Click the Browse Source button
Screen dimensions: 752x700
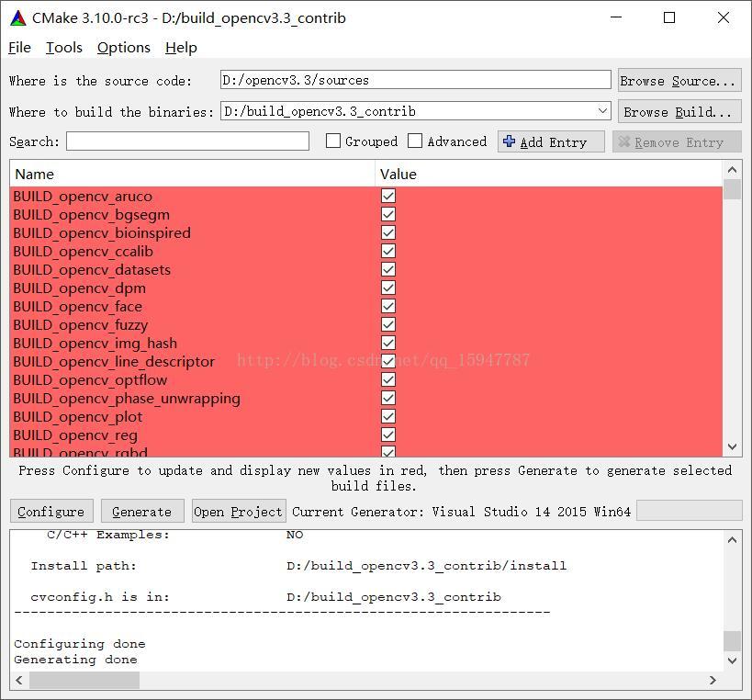click(x=679, y=81)
